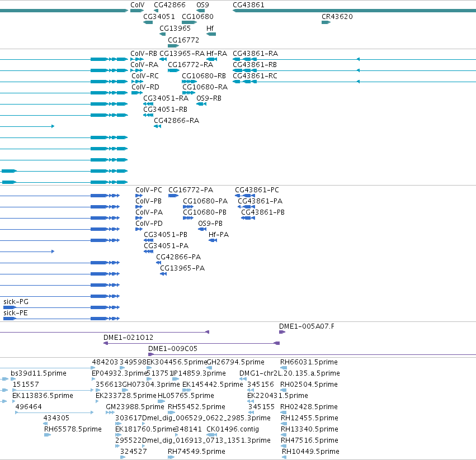The height and width of the screenshot is (460, 476).
Task: Click the CG42866-RA transcript label
Action: (176, 121)
